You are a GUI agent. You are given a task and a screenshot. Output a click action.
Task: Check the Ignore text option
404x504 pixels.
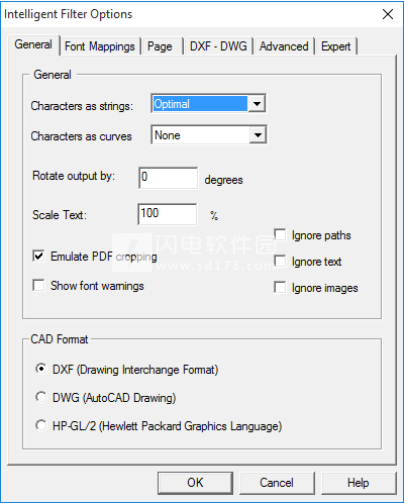point(280,261)
